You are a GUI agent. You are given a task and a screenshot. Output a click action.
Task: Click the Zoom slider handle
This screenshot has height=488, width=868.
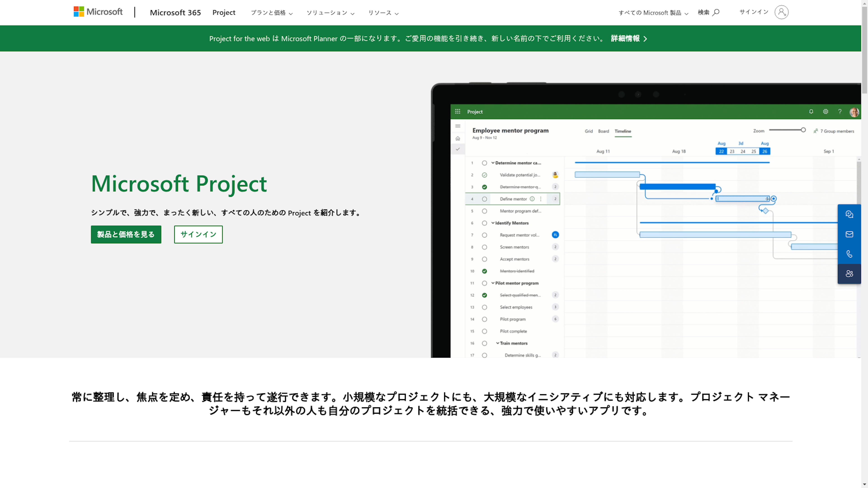pos(803,130)
